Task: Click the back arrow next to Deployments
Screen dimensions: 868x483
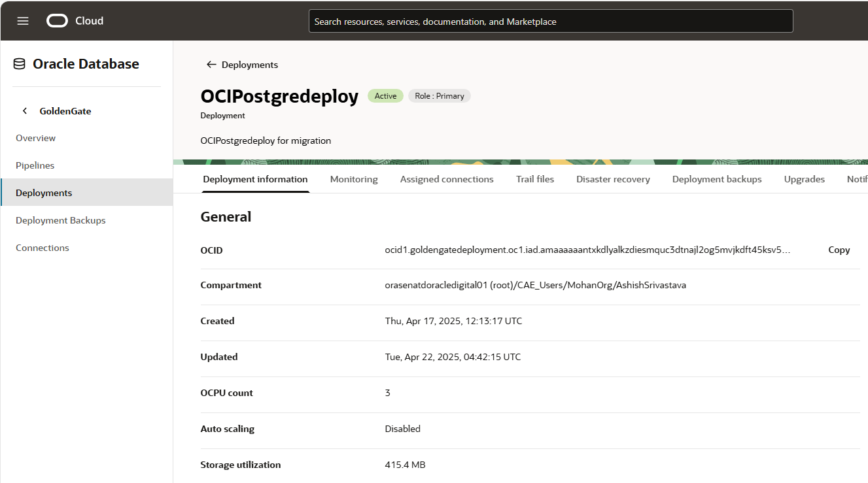Action: [211, 65]
